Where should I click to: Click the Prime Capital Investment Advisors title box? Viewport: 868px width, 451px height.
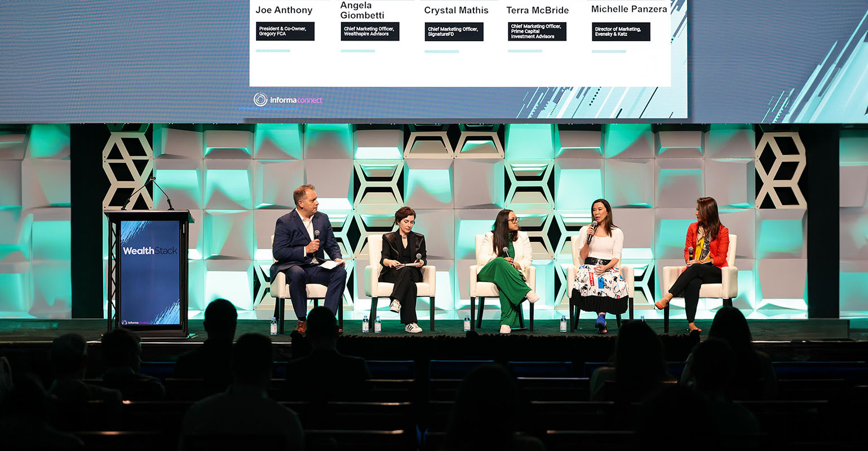tap(537, 32)
